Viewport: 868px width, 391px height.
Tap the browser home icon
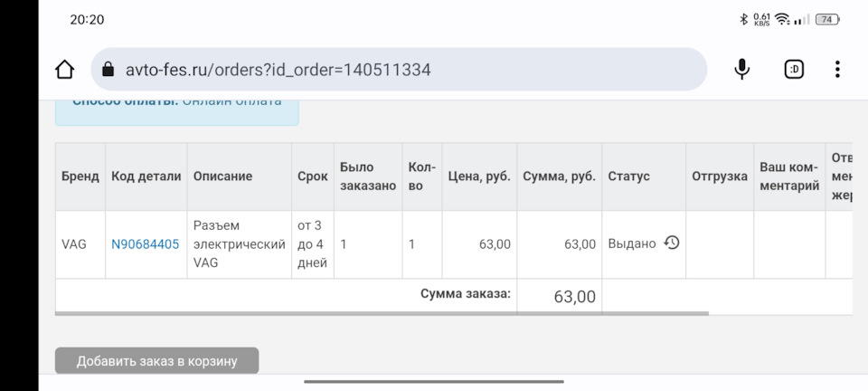pyautogui.click(x=64, y=70)
